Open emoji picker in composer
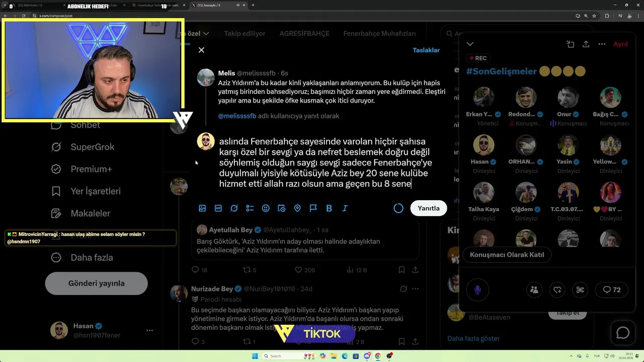This screenshot has height=362, width=644. (266, 208)
